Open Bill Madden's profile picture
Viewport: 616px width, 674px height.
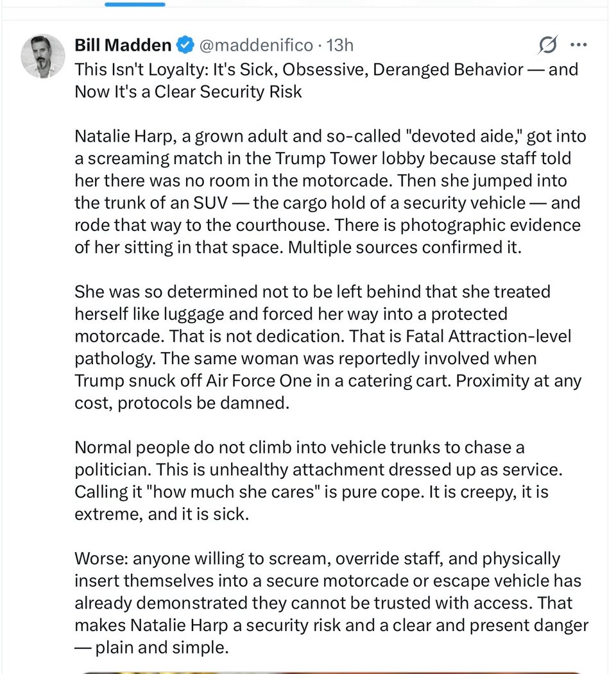click(43, 56)
